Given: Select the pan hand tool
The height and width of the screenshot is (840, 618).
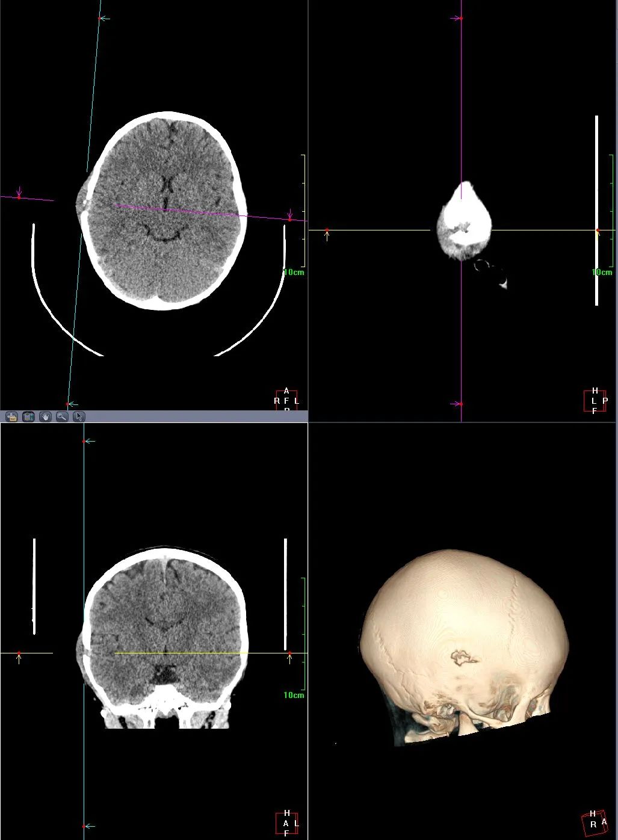Looking at the screenshot, I should (x=45, y=416).
